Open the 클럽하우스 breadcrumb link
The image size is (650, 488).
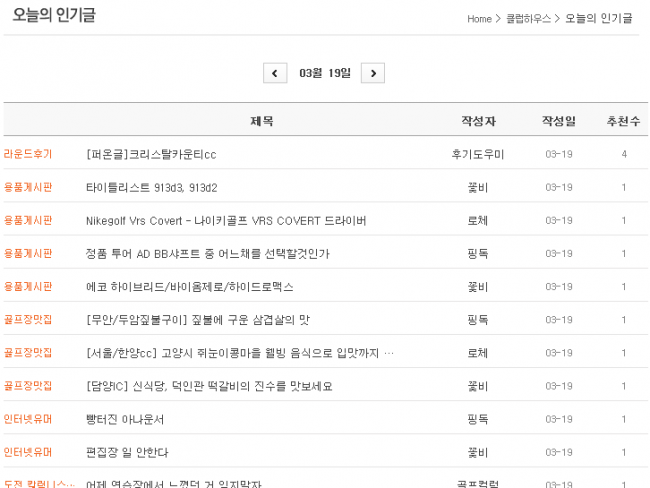tap(528, 19)
